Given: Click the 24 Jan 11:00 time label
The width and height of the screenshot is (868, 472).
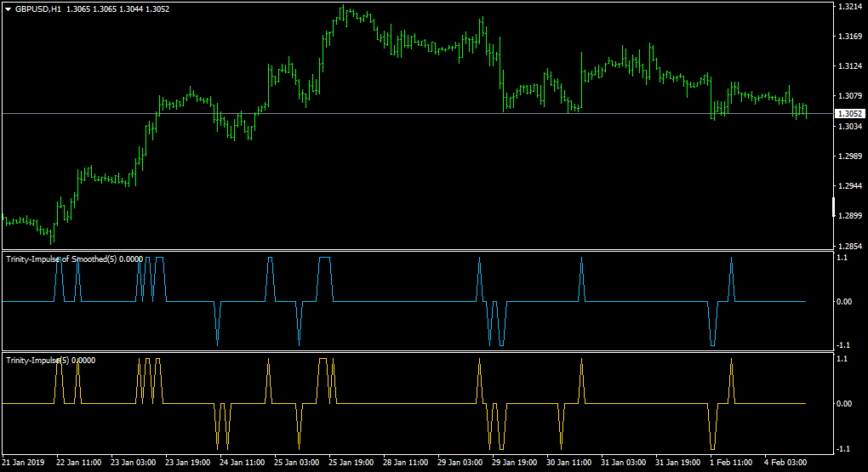Looking at the screenshot, I should 242,462.
